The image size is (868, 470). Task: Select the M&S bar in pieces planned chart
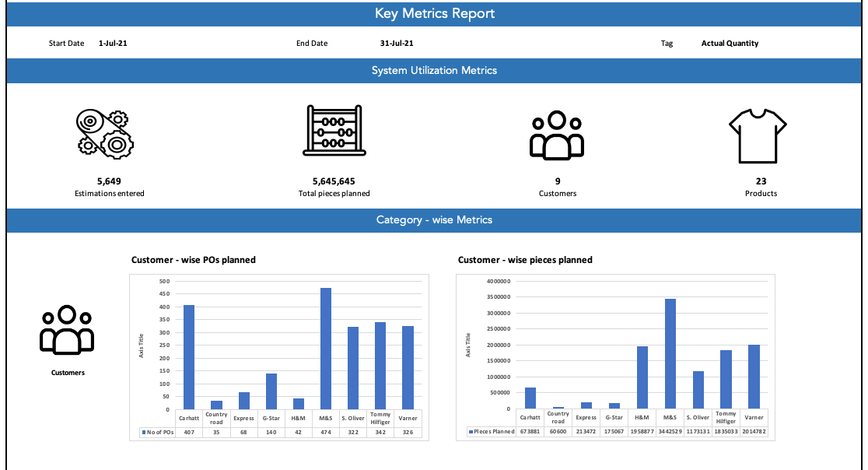coord(670,354)
